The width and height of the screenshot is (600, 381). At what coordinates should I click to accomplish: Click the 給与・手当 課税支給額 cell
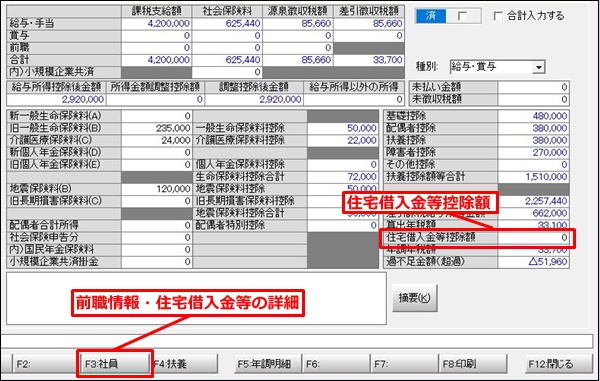click(x=157, y=23)
